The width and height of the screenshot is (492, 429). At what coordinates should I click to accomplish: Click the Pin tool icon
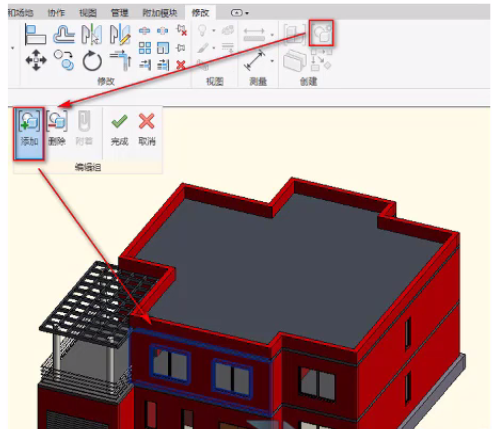[181, 48]
